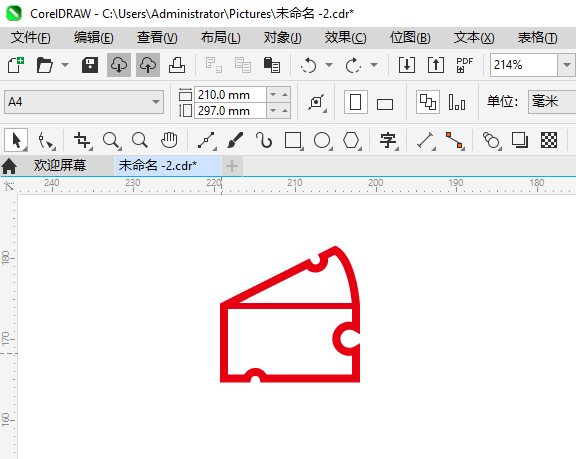Click the Print icon

[x=177, y=65]
